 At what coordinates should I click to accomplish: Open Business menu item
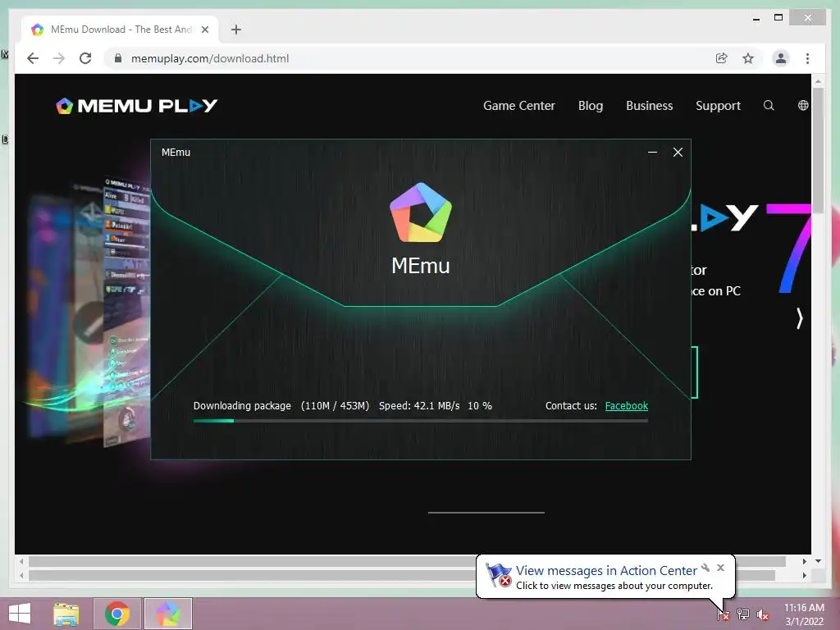(650, 106)
